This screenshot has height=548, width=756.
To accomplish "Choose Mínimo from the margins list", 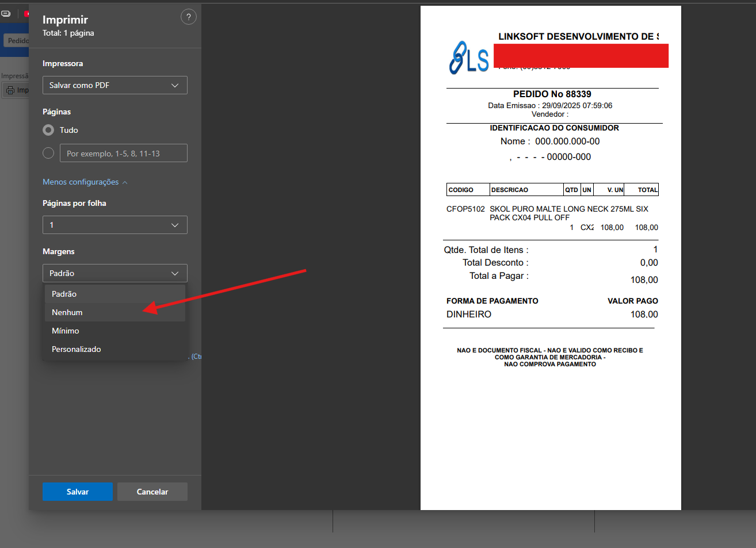I will (x=66, y=331).
